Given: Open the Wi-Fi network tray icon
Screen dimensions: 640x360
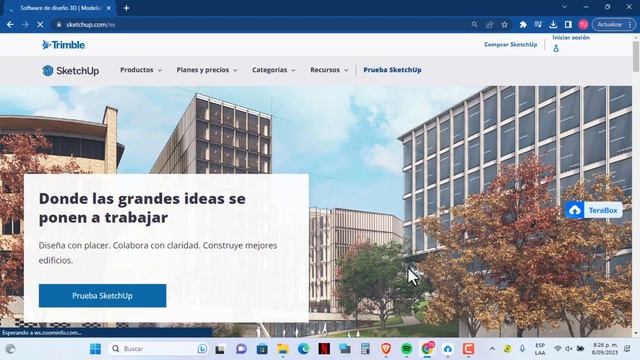Looking at the screenshot, I should [x=558, y=349].
